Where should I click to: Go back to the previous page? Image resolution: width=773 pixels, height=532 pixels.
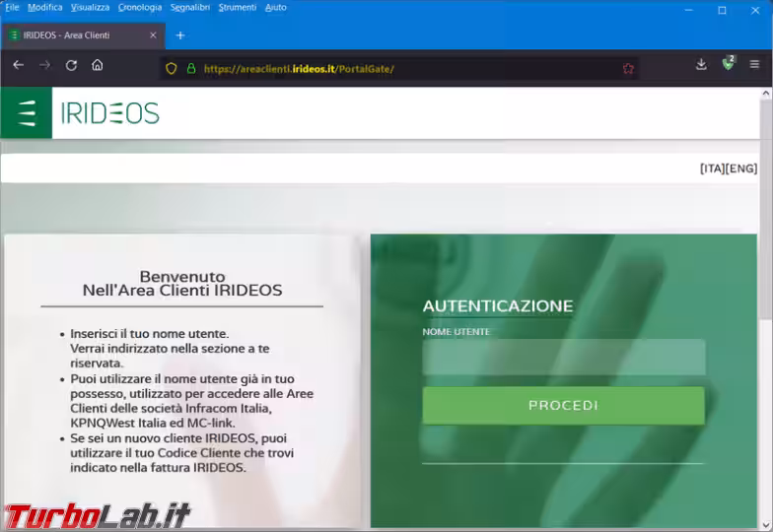tap(18, 65)
